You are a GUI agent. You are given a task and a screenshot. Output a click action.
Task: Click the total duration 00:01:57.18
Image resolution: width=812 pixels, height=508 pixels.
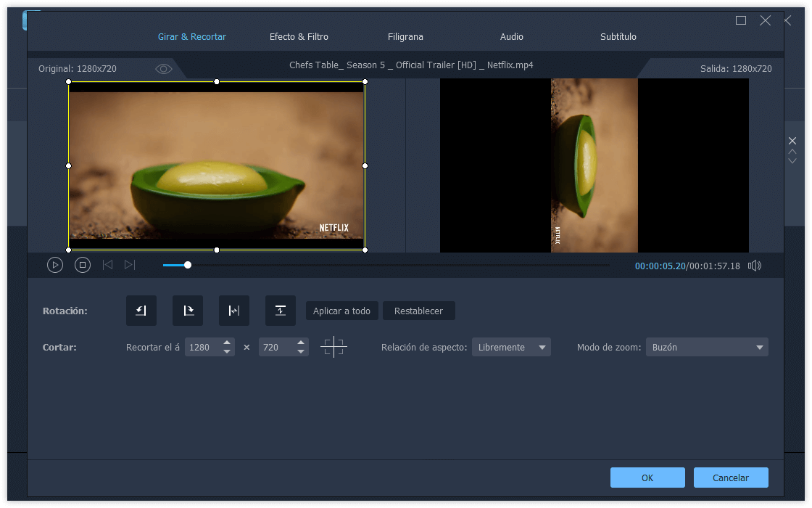(x=715, y=266)
